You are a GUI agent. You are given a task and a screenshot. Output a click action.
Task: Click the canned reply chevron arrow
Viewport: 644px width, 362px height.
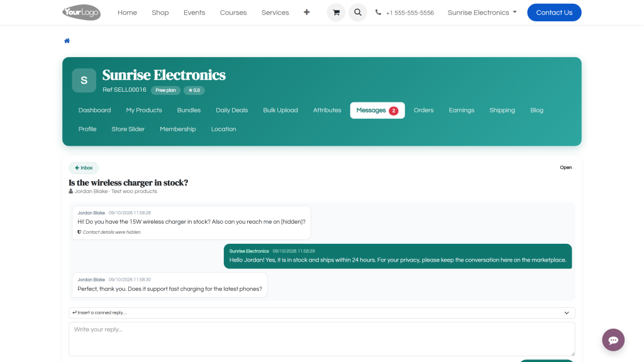(567, 313)
